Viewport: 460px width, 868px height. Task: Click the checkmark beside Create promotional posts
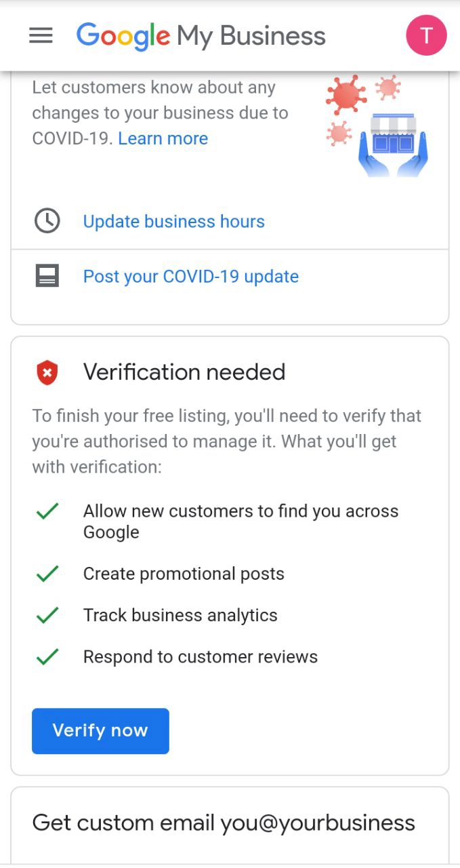(47, 574)
